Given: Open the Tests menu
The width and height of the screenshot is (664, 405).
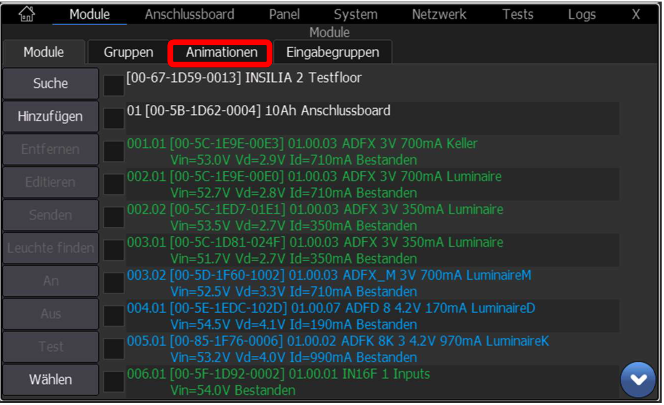Looking at the screenshot, I should pos(517,14).
